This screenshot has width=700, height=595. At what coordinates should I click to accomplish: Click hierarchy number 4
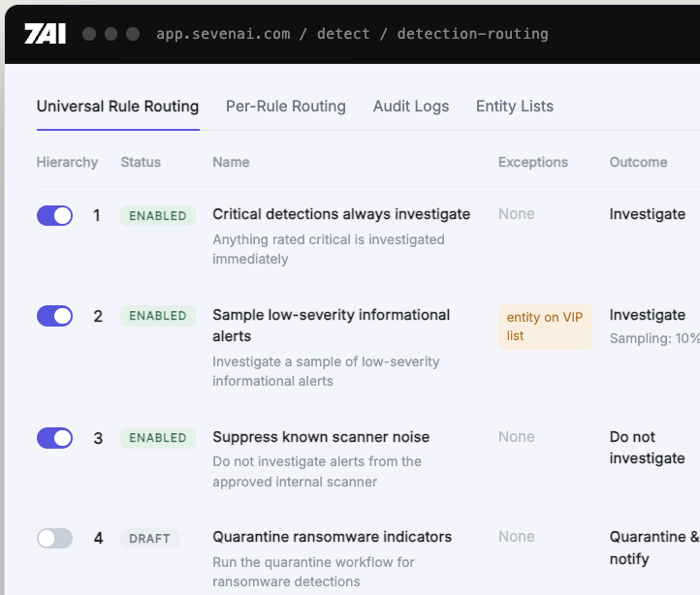click(x=98, y=539)
